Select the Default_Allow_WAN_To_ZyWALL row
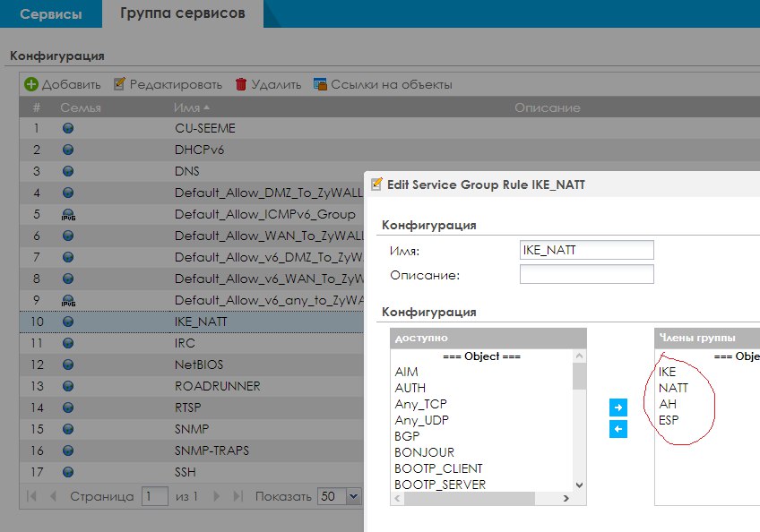This screenshot has height=532, width=760. point(192,236)
